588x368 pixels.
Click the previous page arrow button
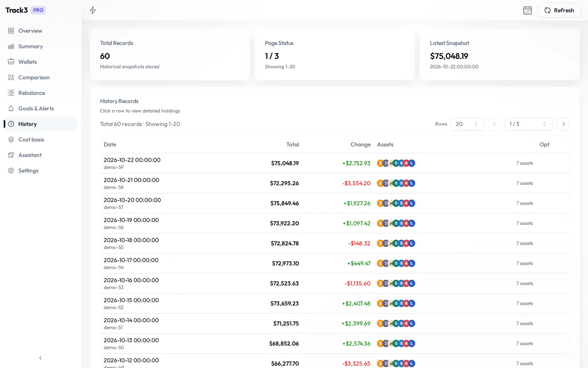(x=494, y=124)
